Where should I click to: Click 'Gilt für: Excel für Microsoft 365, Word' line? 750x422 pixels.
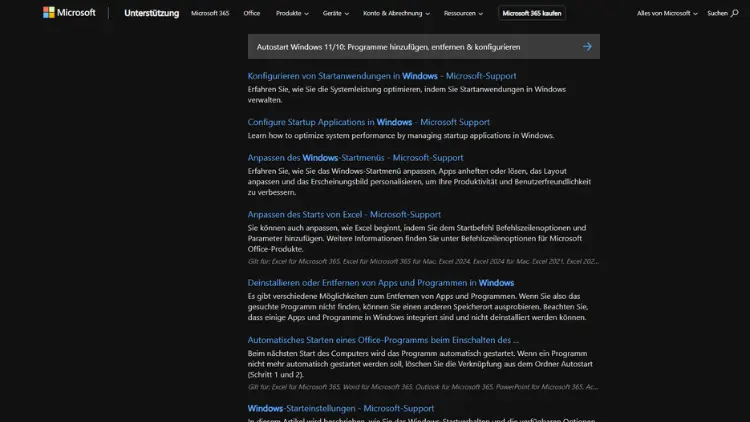[423, 387]
